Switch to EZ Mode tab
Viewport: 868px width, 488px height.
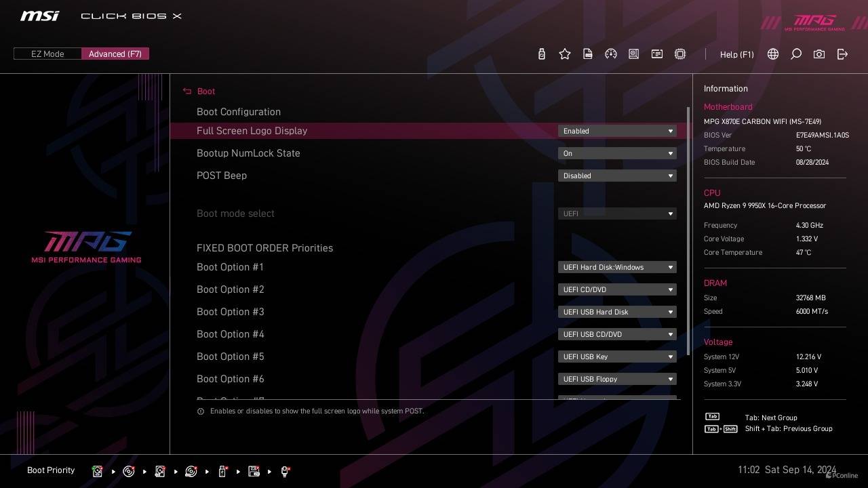(47, 54)
